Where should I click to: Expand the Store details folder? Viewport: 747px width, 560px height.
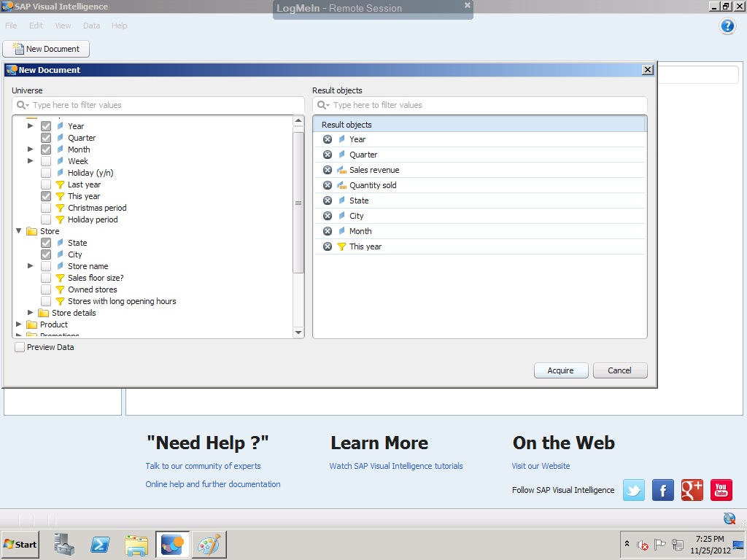(x=30, y=312)
